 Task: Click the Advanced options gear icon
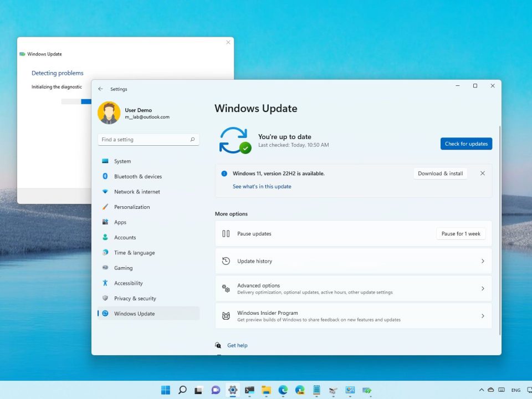pyautogui.click(x=226, y=289)
